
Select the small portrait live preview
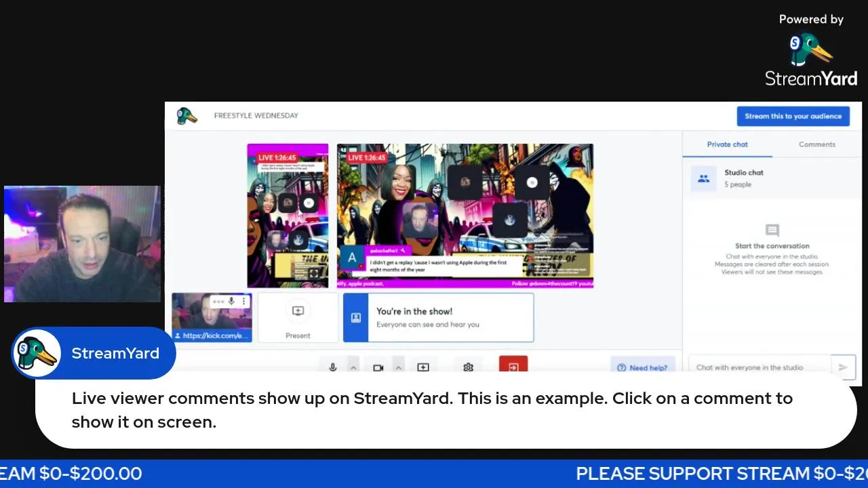pyautogui.click(x=288, y=216)
